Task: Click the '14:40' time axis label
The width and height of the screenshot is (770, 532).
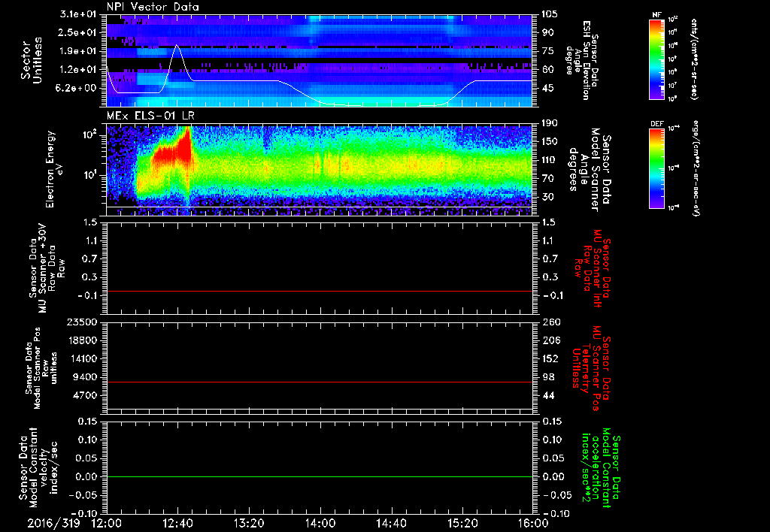Action: (391, 523)
